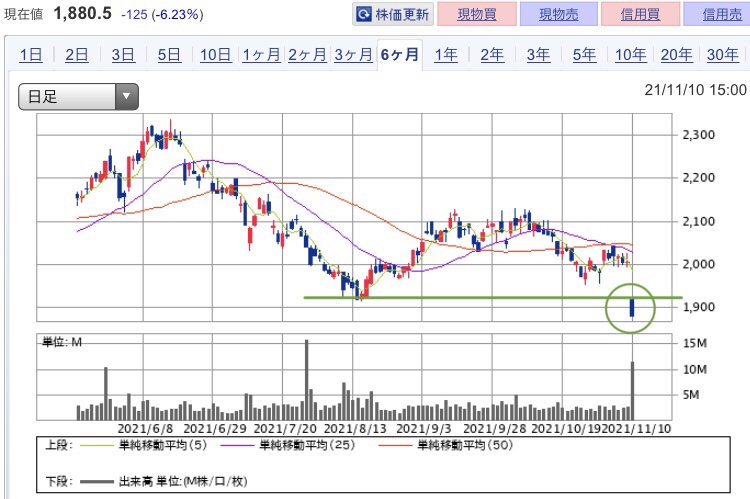The image size is (750, 499).
Task: Select the 1日 chart period tab
Action: point(31,55)
